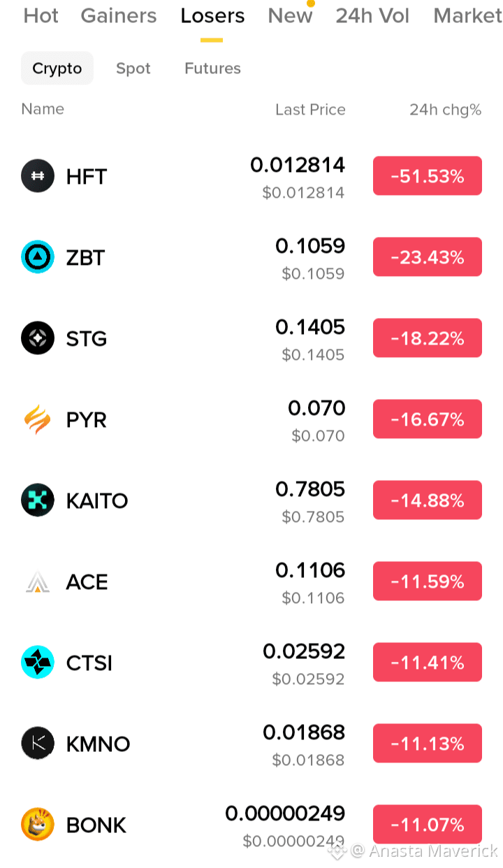The image size is (503, 868).
Task: Tap the STG coin icon
Action: 38,338
